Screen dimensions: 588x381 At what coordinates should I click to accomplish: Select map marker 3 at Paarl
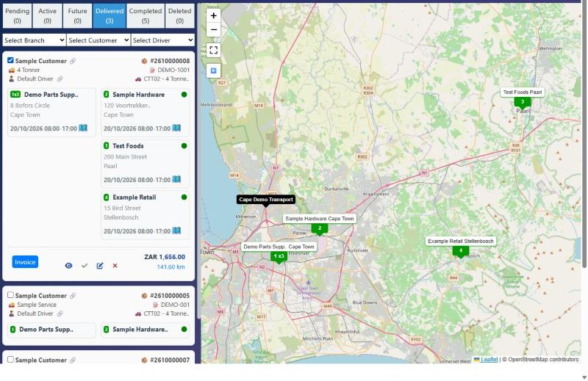click(x=523, y=103)
